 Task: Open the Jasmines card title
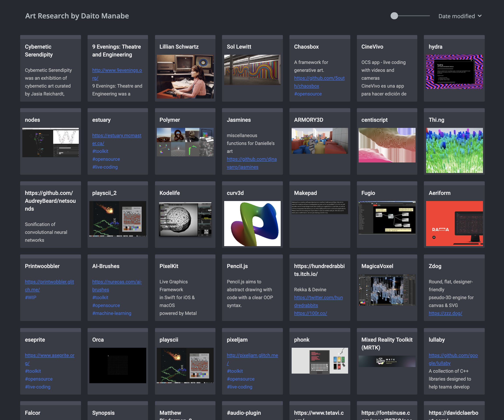click(239, 120)
